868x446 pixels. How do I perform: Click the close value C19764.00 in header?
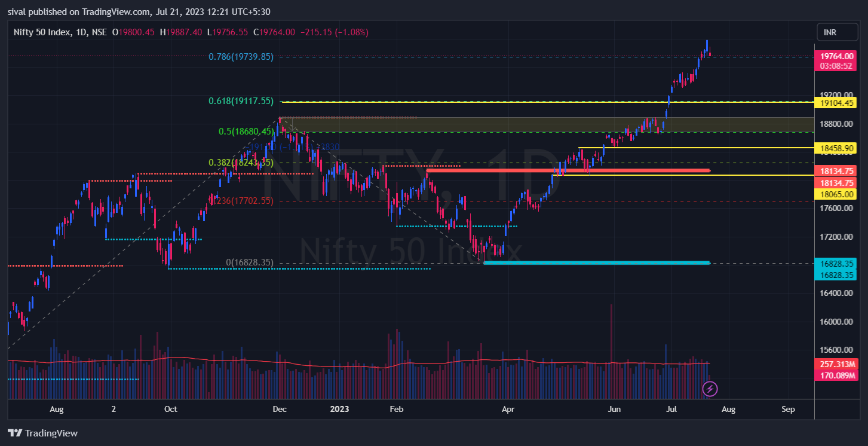click(x=274, y=32)
